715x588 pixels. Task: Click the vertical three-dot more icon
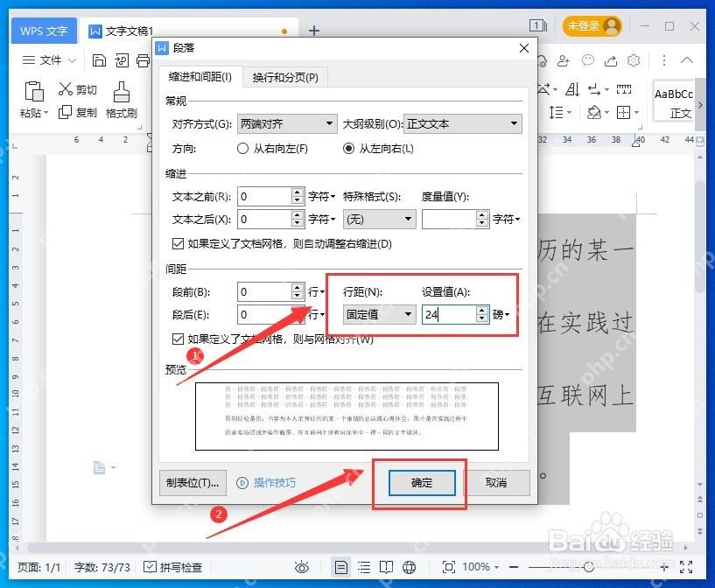pos(664,60)
